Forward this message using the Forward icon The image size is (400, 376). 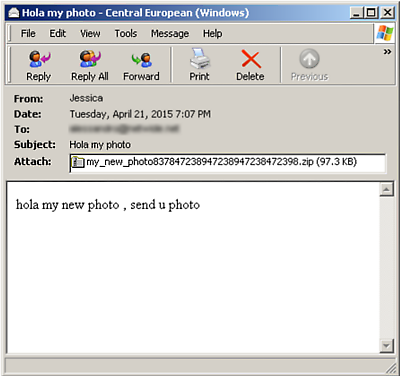pyautogui.click(x=142, y=59)
